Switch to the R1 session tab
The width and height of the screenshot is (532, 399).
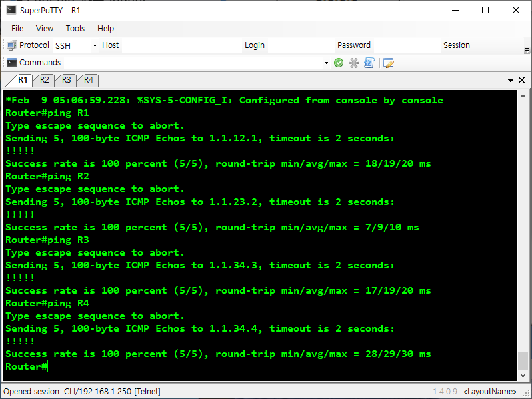pyautogui.click(x=23, y=80)
